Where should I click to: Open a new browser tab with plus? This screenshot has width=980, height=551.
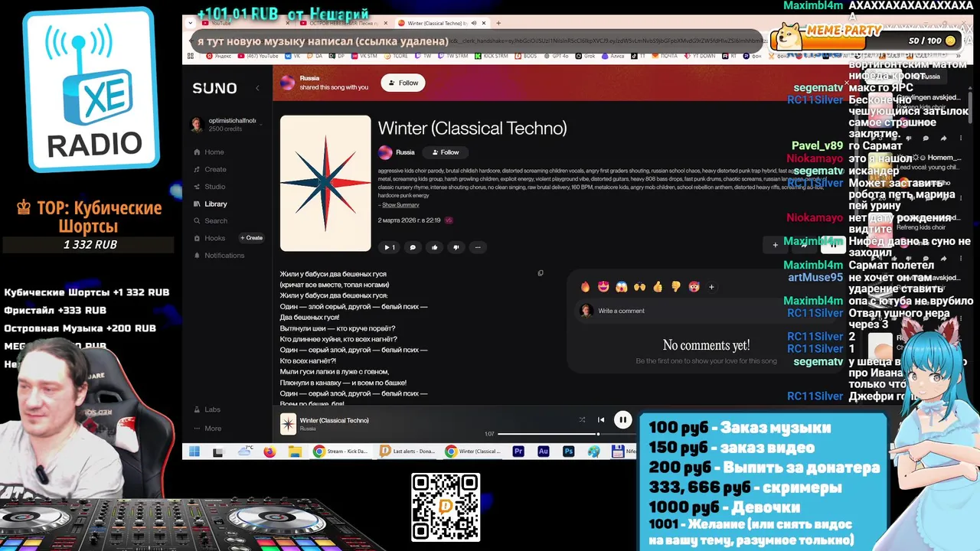[498, 24]
